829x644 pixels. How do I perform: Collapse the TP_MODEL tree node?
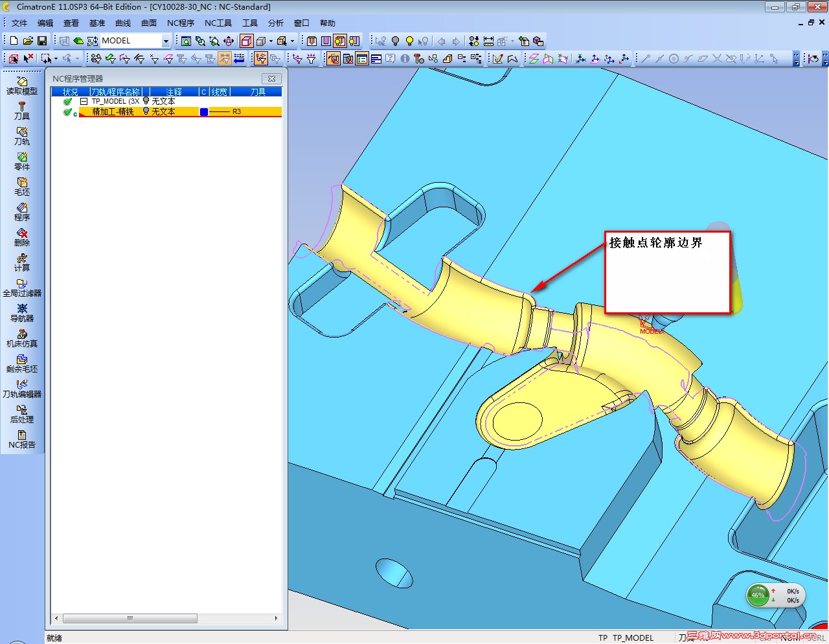tap(84, 102)
